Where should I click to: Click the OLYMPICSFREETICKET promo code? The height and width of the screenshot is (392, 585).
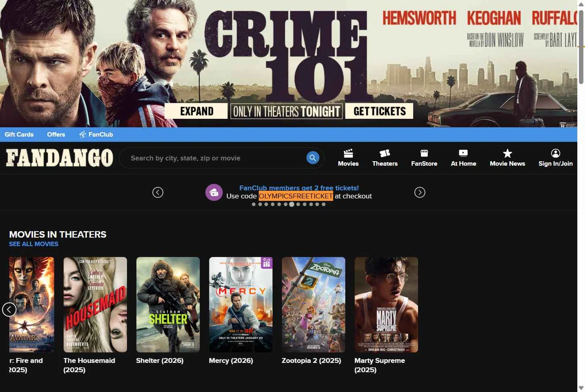click(x=296, y=196)
